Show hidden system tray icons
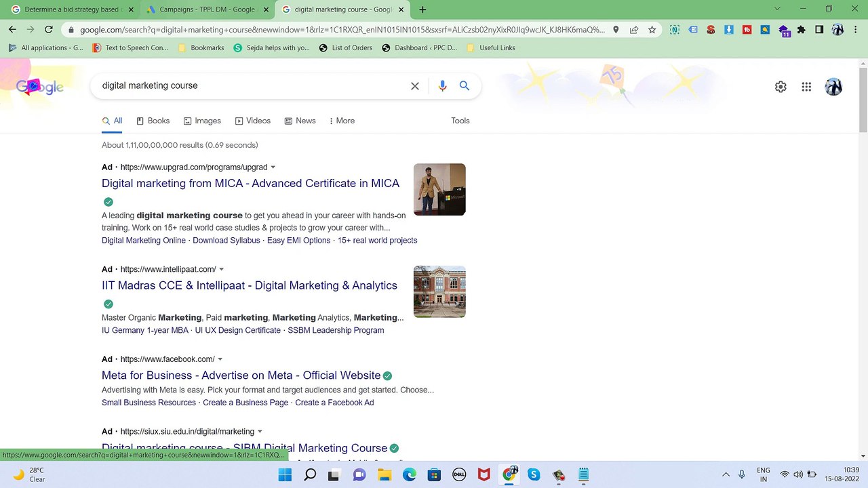 pyautogui.click(x=726, y=474)
